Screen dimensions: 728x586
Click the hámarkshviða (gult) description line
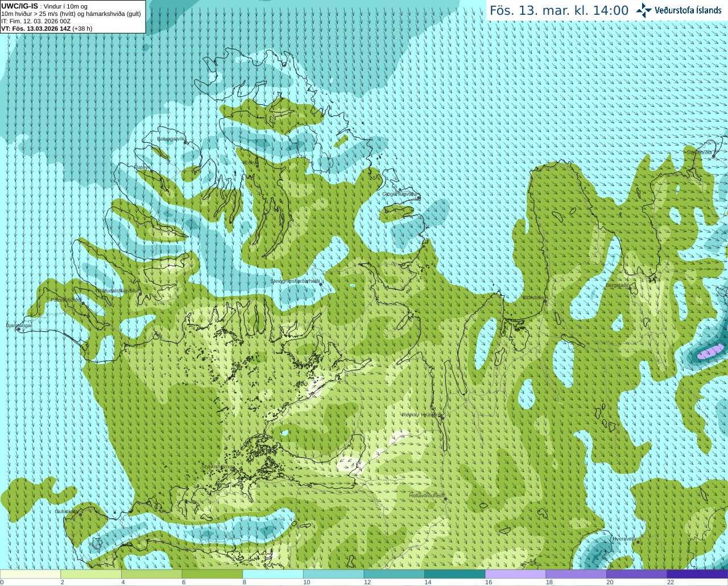pos(71,14)
